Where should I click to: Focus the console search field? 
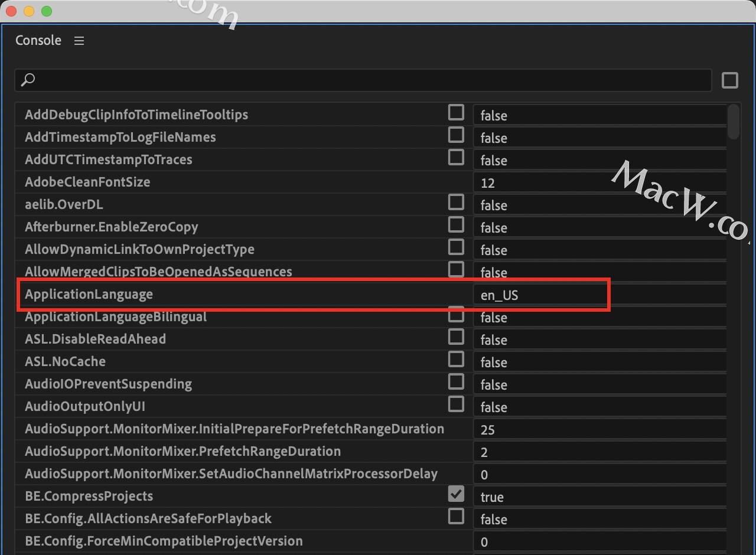[x=363, y=80]
